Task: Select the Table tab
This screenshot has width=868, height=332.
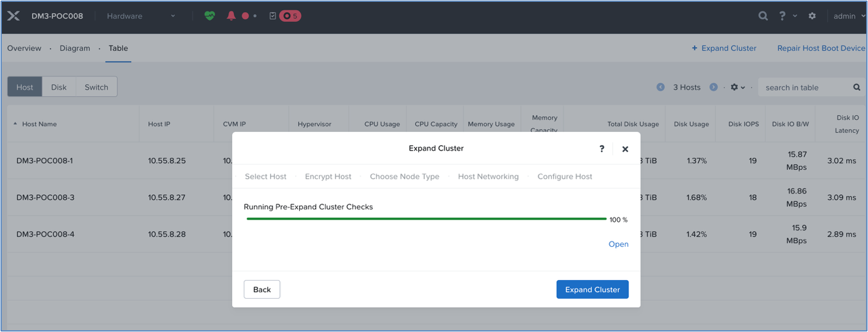Action: pyautogui.click(x=118, y=48)
